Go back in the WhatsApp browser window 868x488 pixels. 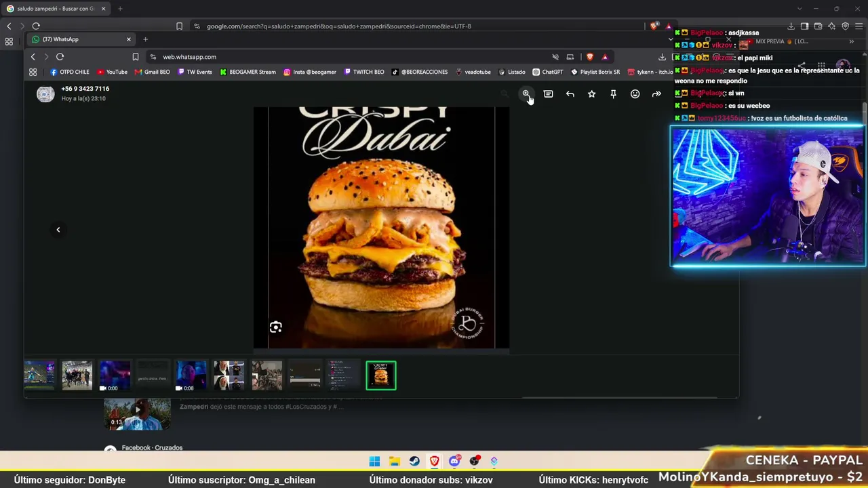point(33,57)
